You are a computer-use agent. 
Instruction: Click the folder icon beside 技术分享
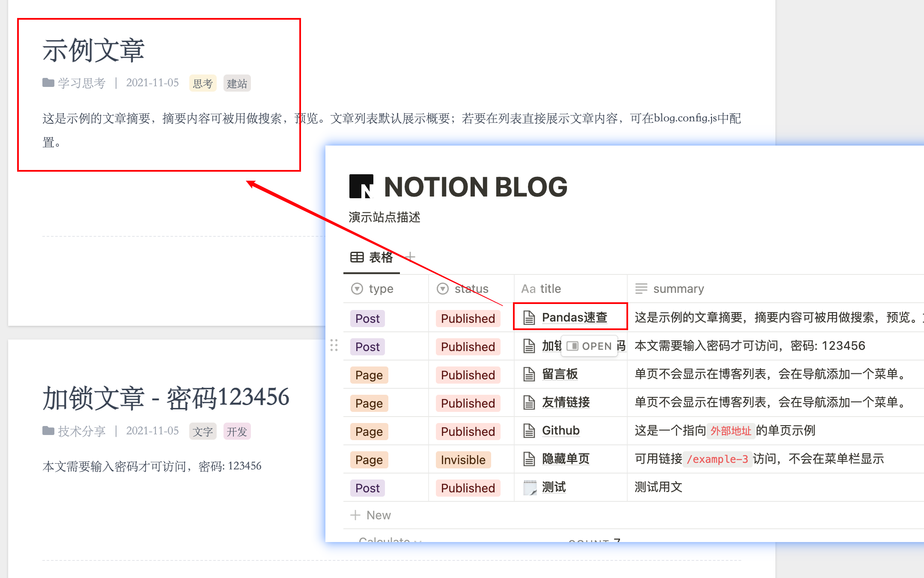coord(48,431)
